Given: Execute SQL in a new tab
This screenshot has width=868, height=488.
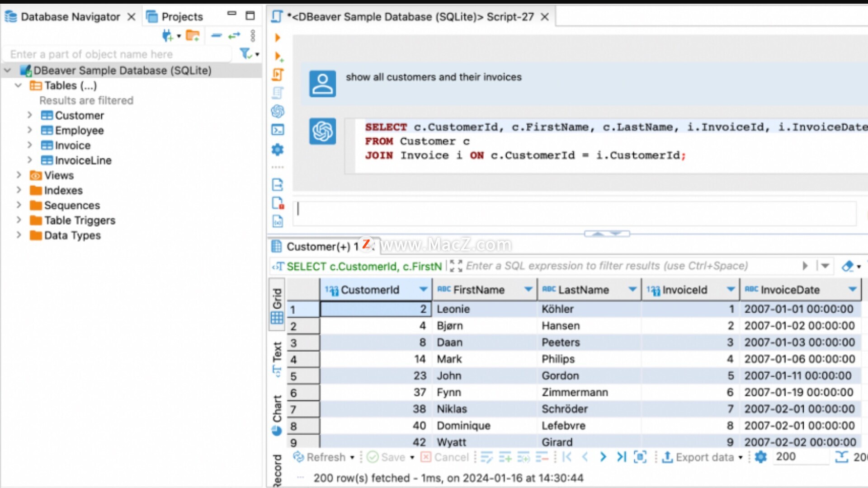Looking at the screenshot, I should tap(278, 56).
